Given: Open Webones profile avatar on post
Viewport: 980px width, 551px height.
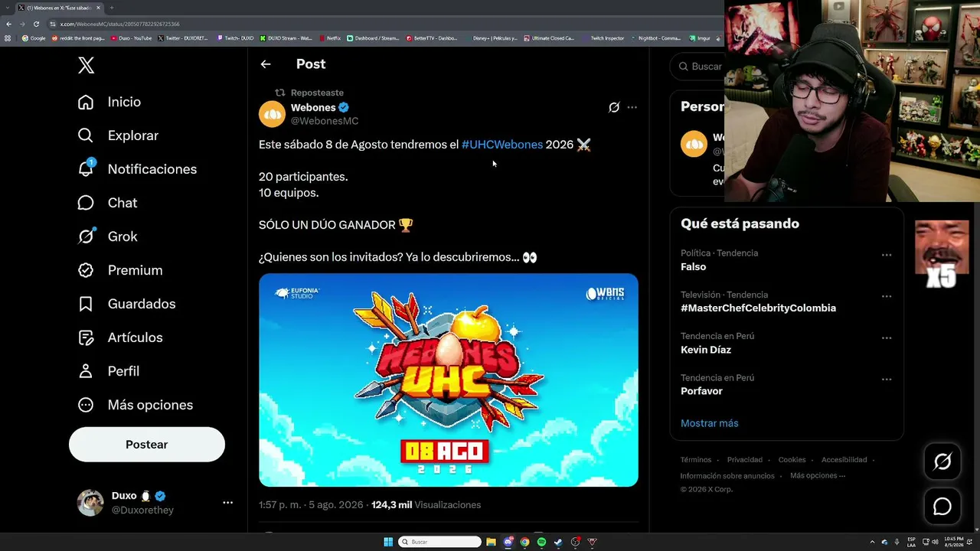Looking at the screenshot, I should [272, 114].
